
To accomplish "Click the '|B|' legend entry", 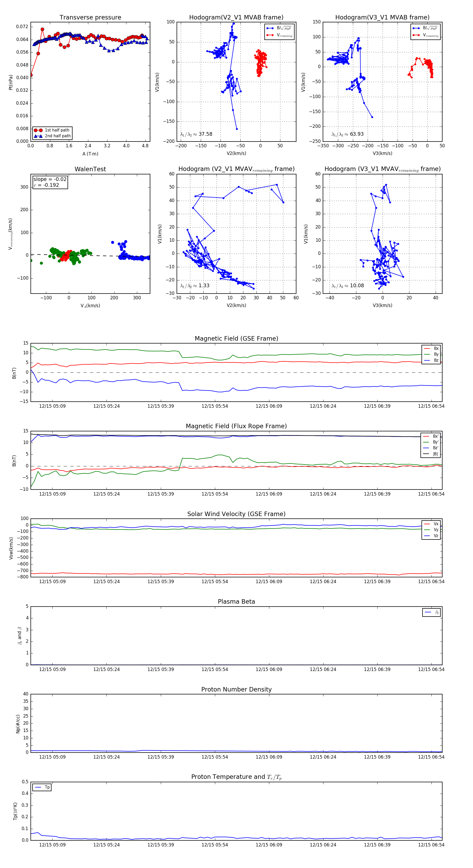I will click(x=431, y=454).
